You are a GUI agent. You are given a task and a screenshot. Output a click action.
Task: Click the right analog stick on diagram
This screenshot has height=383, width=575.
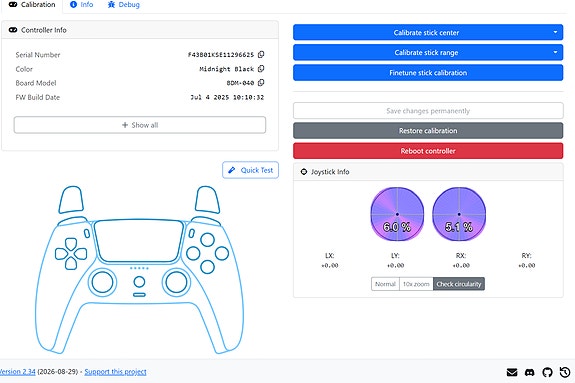[176, 282]
